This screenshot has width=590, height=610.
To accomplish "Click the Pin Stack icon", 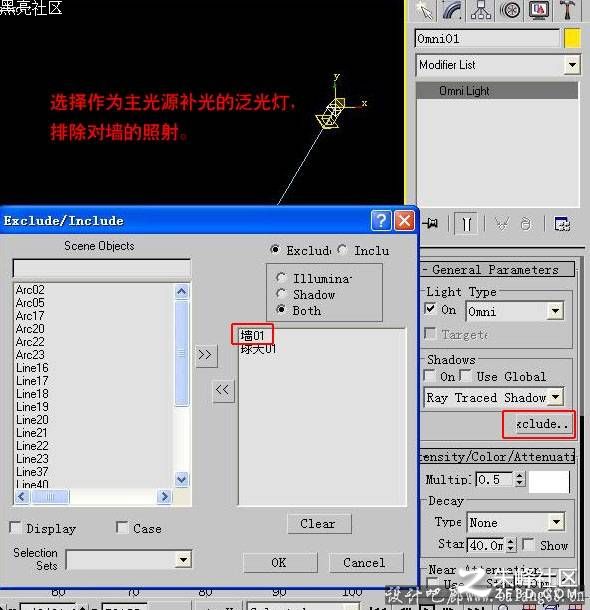I will click(x=431, y=224).
